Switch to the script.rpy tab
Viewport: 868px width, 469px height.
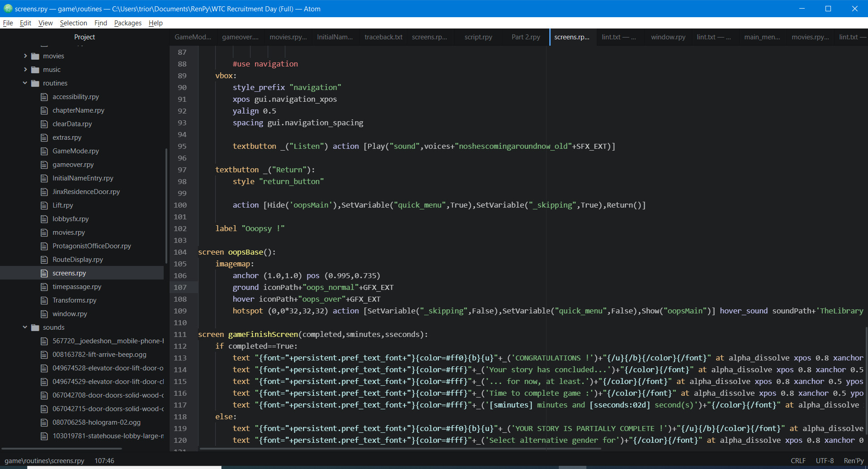coord(478,37)
